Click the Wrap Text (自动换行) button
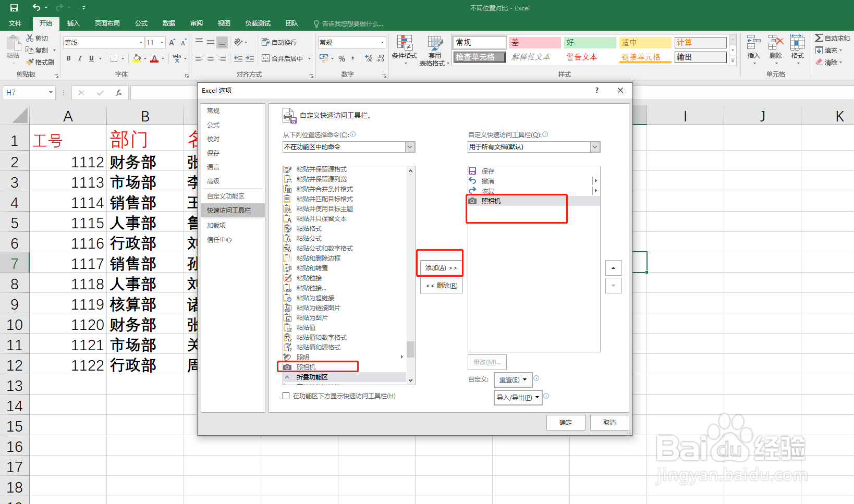This screenshot has height=504, width=854. [x=279, y=42]
